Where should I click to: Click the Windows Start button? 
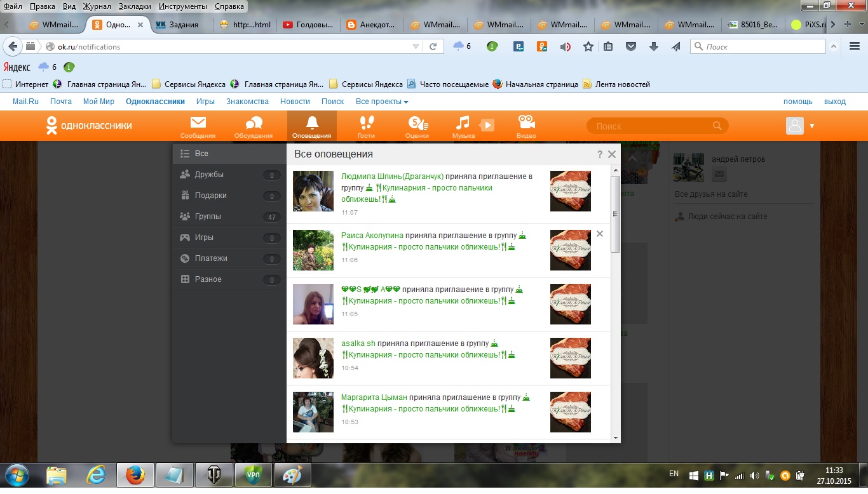point(17,475)
